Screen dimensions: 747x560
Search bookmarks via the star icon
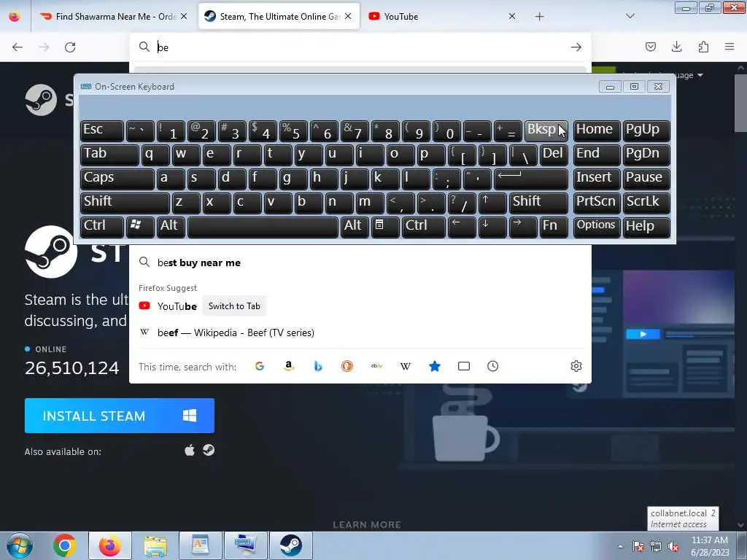pos(435,366)
